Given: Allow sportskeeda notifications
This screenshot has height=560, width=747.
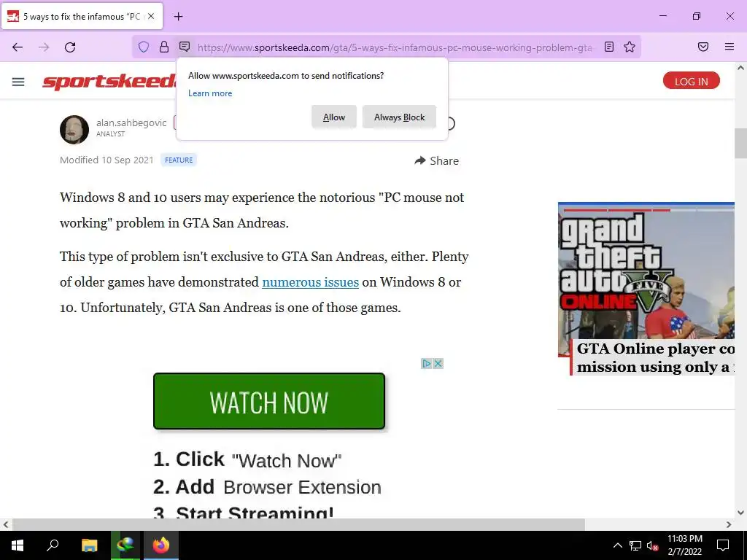Looking at the screenshot, I should click(x=334, y=117).
